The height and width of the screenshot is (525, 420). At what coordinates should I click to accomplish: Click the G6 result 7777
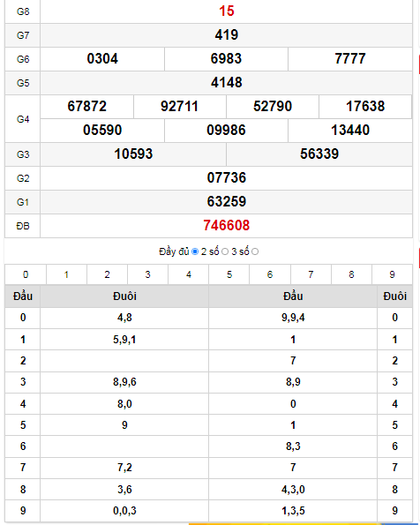pyautogui.click(x=350, y=58)
